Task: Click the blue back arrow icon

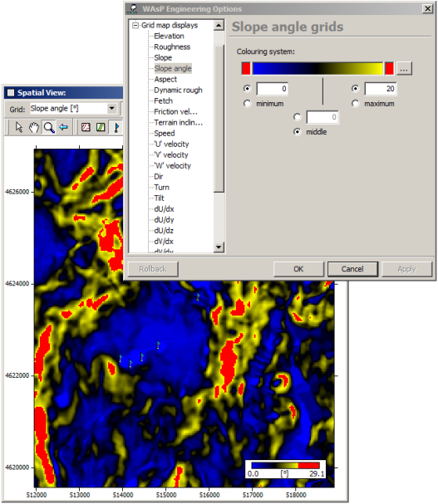Action: (x=64, y=128)
